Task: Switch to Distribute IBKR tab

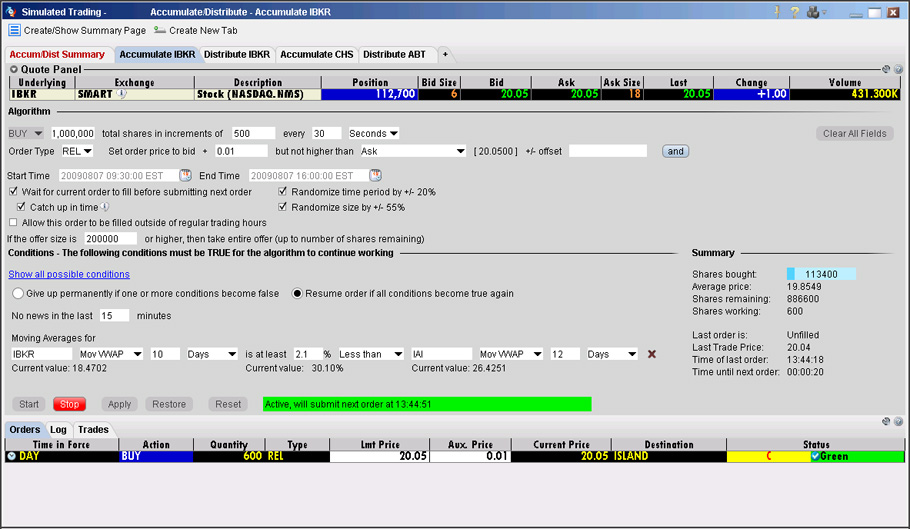Action: click(x=237, y=55)
